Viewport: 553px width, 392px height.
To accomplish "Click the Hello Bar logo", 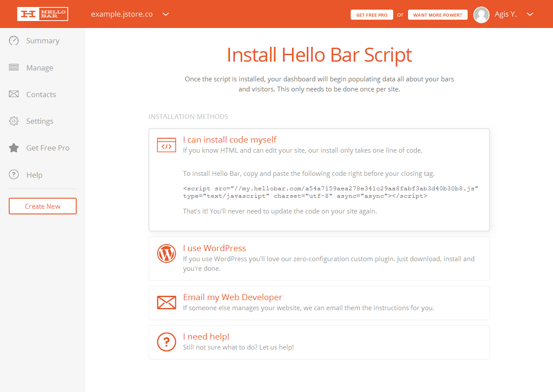I will (43, 14).
